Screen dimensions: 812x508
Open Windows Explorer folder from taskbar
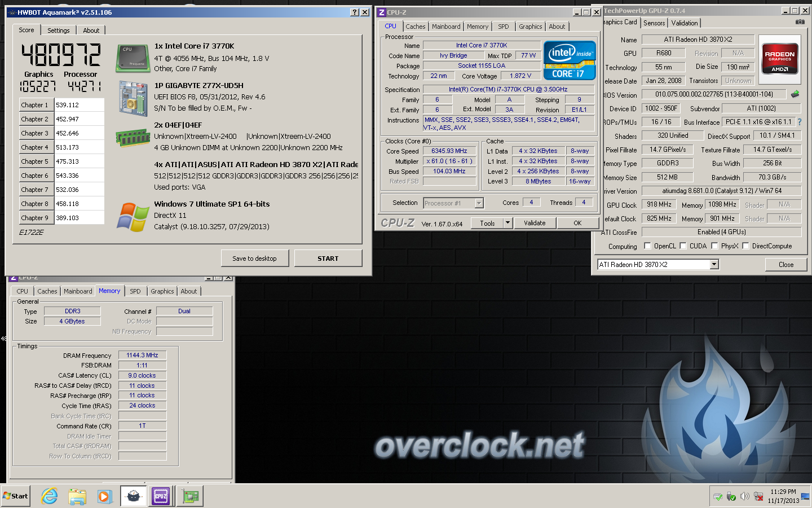pyautogui.click(x=77, y=496)
